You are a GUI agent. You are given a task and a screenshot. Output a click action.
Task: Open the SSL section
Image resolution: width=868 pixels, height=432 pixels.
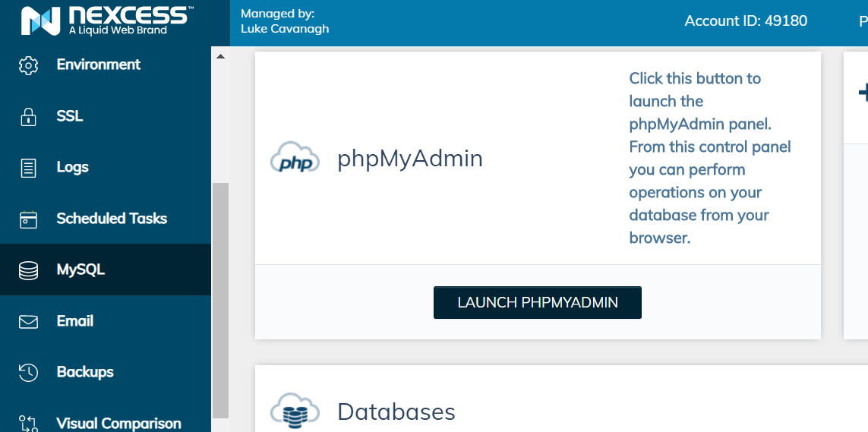click(x=106, y=116)
